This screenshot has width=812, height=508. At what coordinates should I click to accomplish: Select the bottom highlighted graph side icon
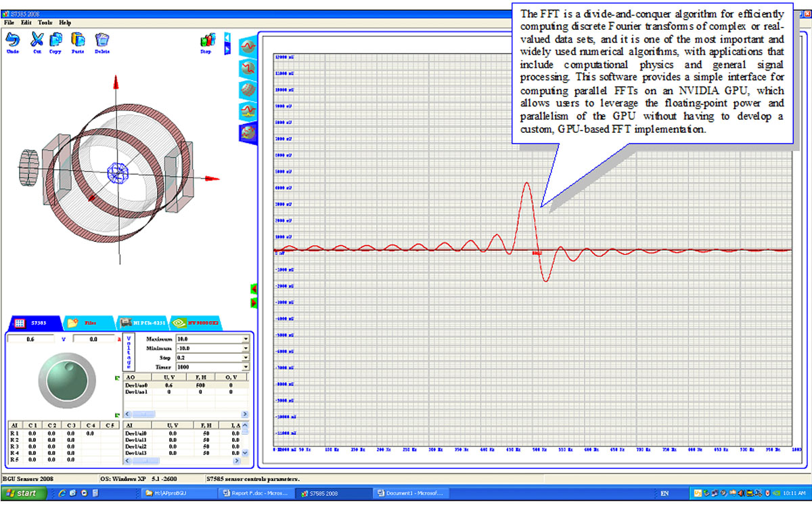[248, 132]
